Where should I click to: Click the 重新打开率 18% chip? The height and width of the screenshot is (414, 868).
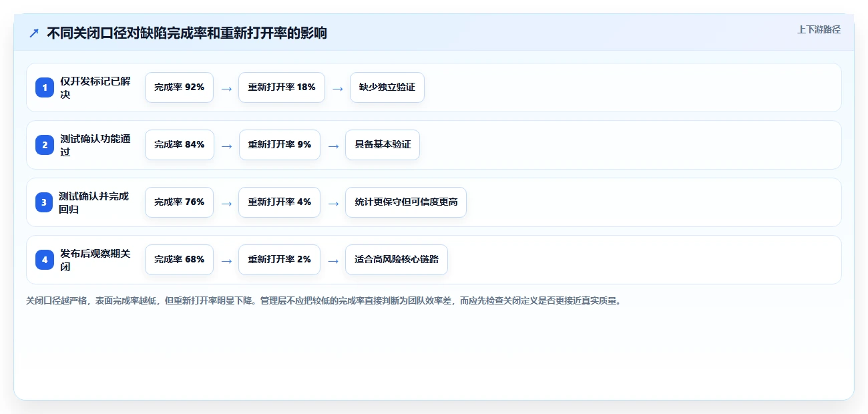(282, 87)
